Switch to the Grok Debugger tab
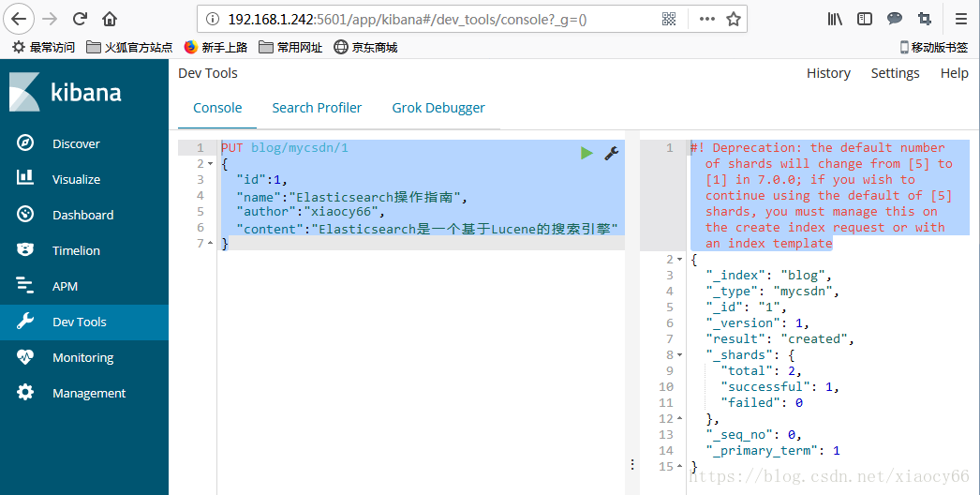This screenshot has width=980, height=495. (438, 108)
